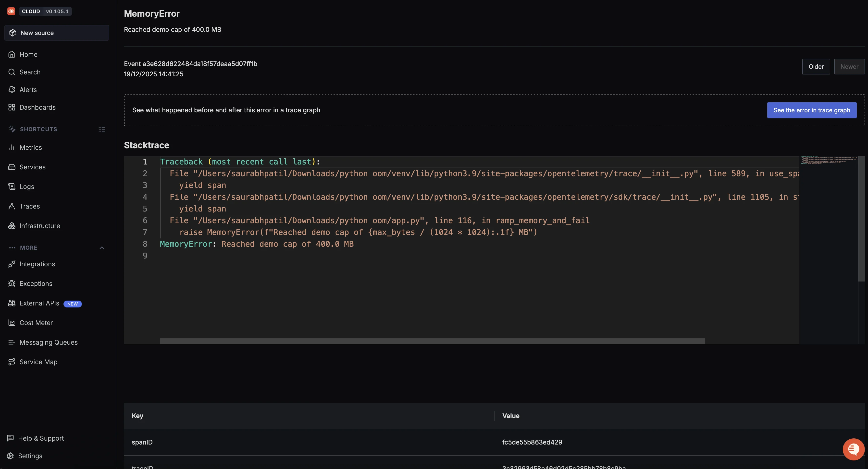868x469 pixels.
Task: Click the See the error in trace graph button
Action: 812,110
